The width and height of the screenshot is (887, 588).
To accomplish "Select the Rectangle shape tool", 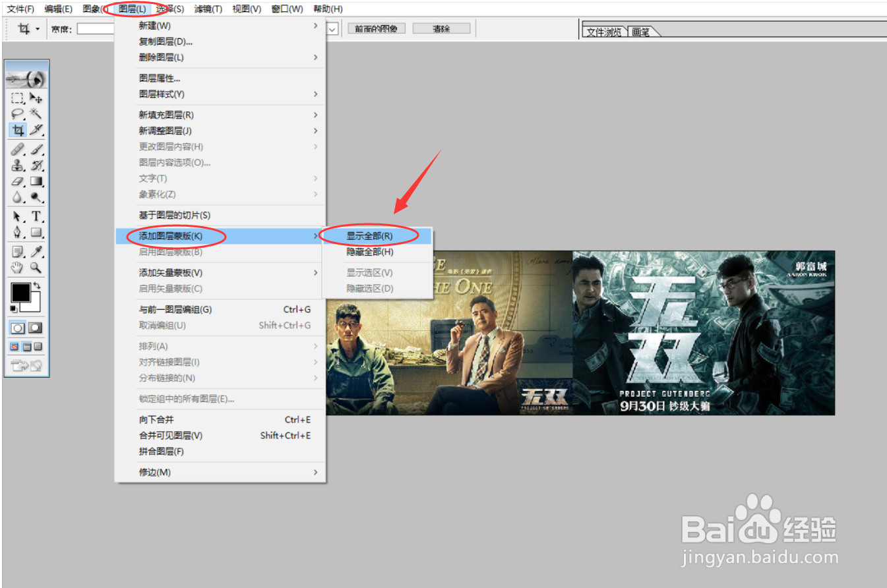I will pos(36,232).
